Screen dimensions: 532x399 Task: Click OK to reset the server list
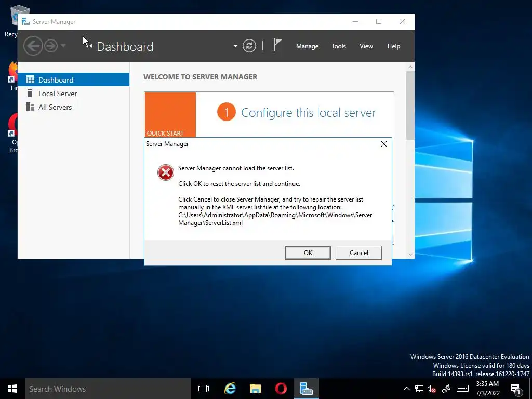click(x=308, y=253)
